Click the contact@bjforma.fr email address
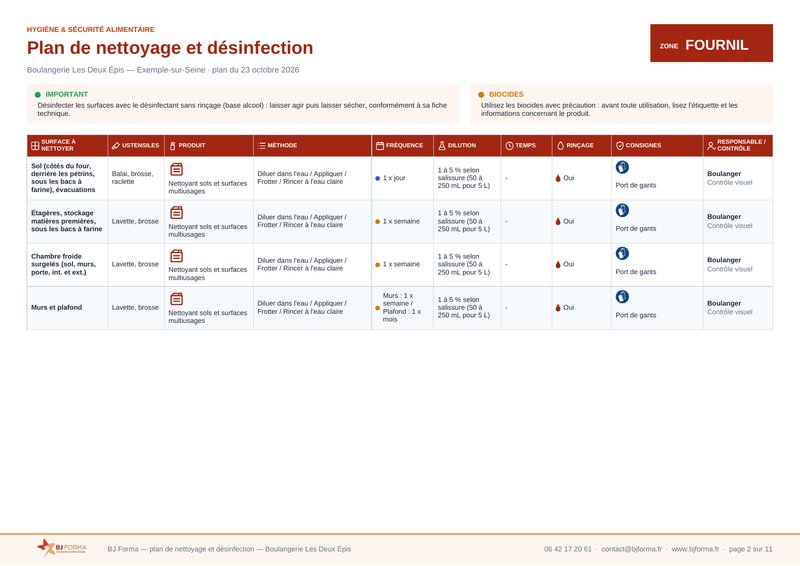Screen dimensions: 800x566 click(x=632, y=549)
